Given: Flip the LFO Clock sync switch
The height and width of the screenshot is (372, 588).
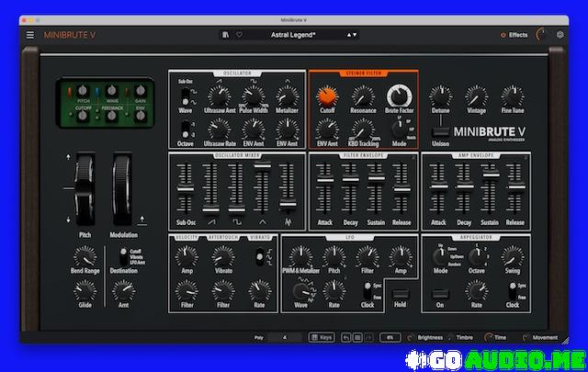Looking at the screenshot, I should click(x=367, y=291).
